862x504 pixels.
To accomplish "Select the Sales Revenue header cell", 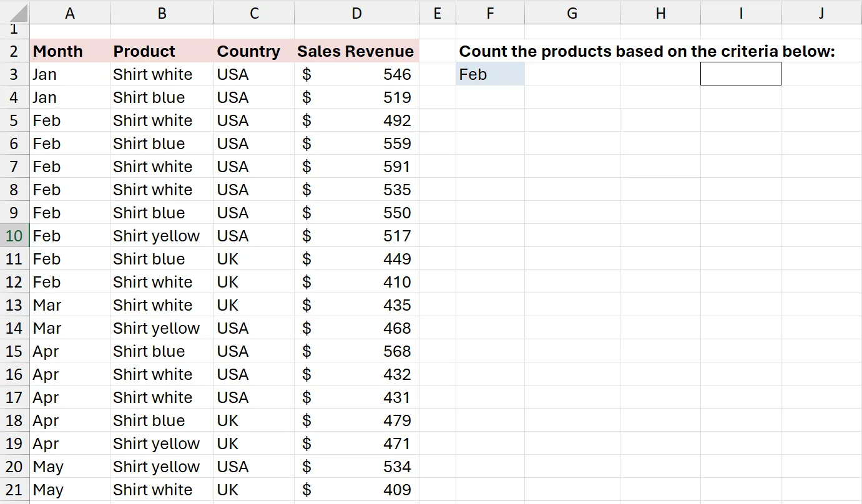I will point(356,51).
